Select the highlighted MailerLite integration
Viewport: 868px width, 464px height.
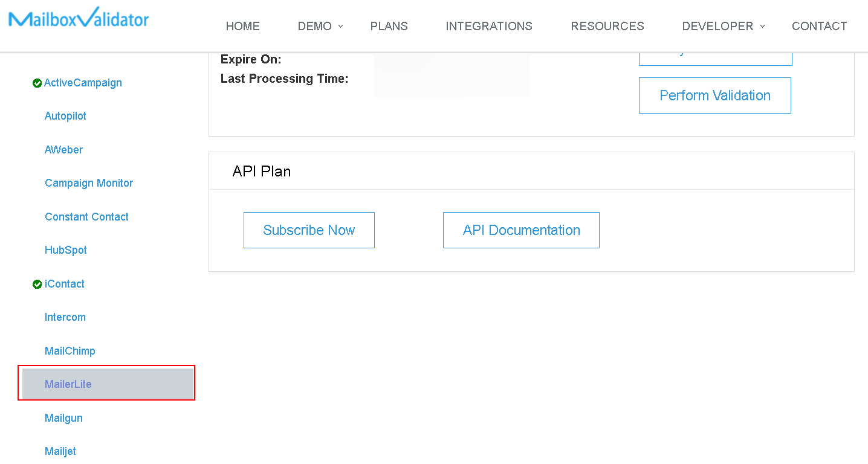click(x=68, y=383)
